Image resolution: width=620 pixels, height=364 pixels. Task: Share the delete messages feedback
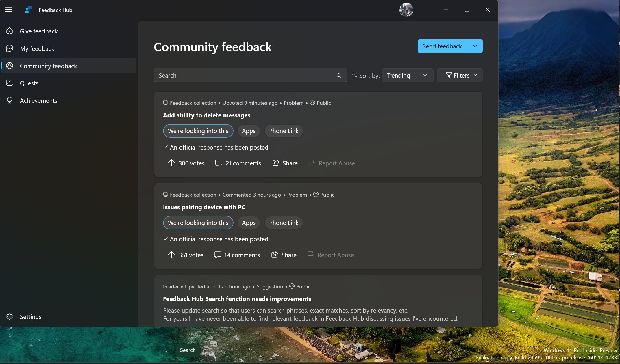tap(285, 163)
